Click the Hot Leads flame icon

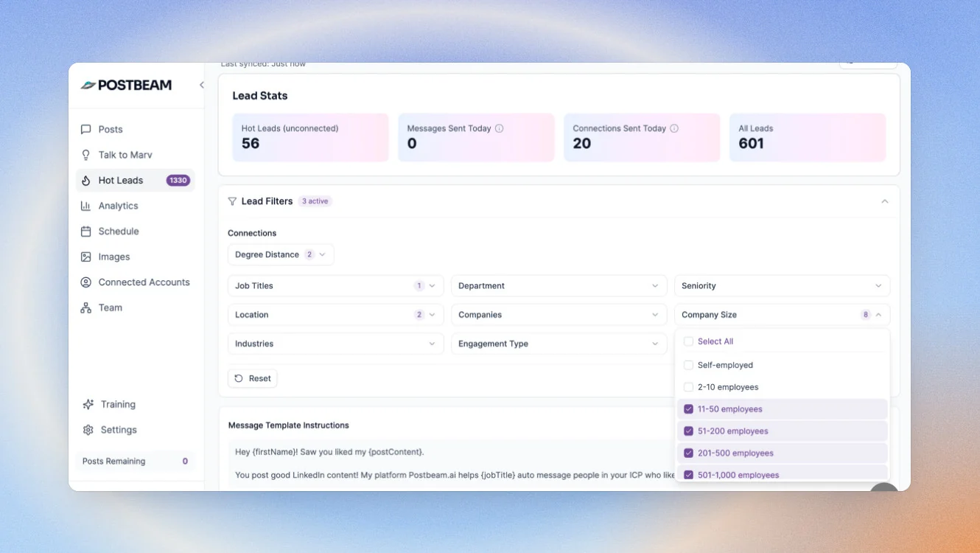pyautogui.click(x=86, y=180)
